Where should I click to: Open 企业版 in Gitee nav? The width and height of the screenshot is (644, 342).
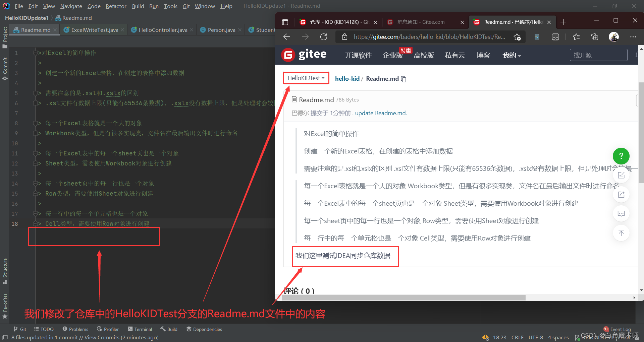coord(393,55)
